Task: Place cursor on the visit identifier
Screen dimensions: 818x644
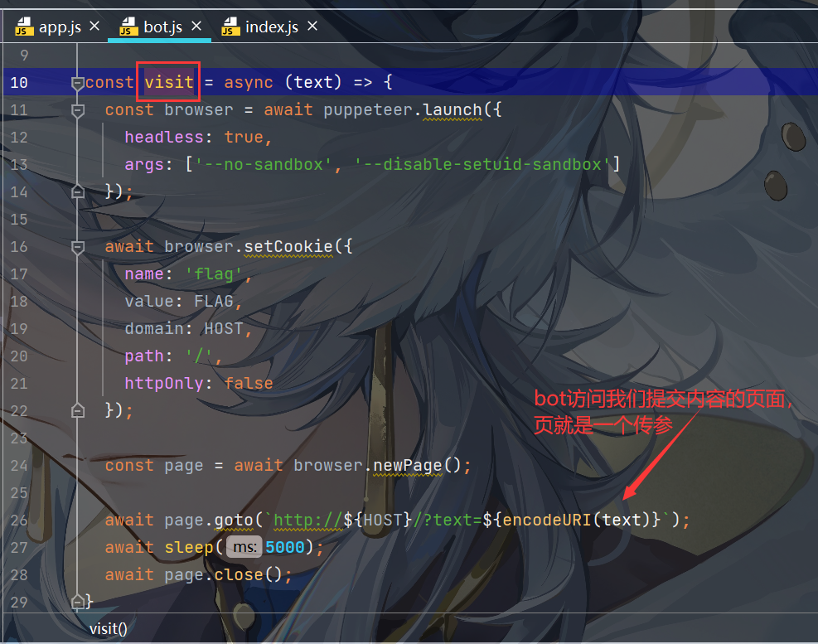Action: click(x=169, y=82)
